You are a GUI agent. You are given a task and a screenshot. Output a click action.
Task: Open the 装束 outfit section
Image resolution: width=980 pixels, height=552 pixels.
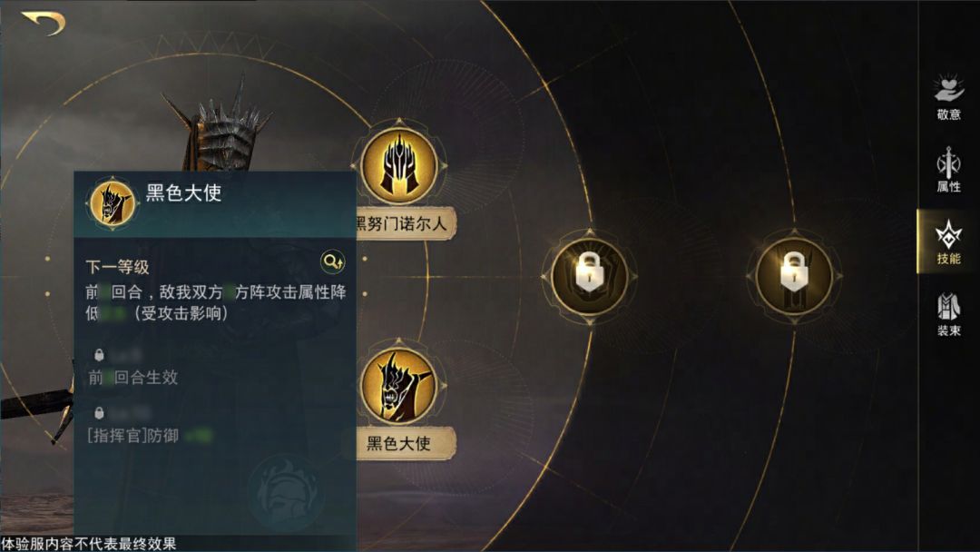pyautogui.click(x=948, y=314)
